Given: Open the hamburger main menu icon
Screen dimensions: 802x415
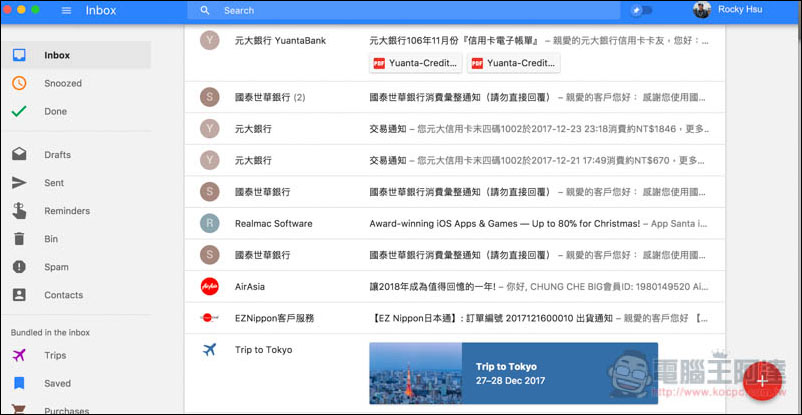Looking at the screenshot, I should click(x=66, y=10).
